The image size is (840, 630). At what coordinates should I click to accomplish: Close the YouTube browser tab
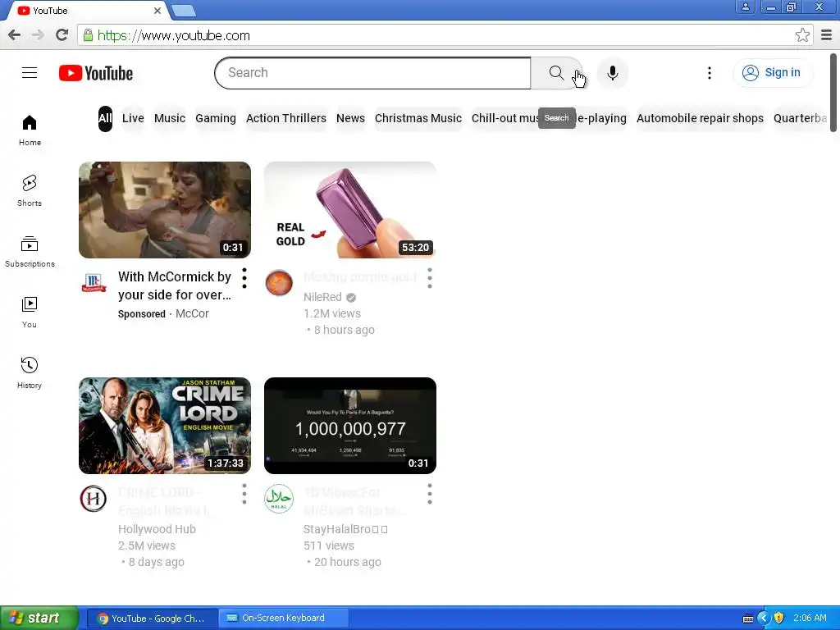click(157, 10)
